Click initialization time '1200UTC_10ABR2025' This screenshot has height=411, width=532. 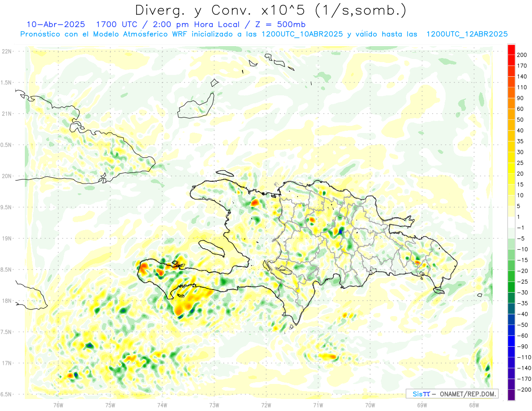tap(302, 34)
